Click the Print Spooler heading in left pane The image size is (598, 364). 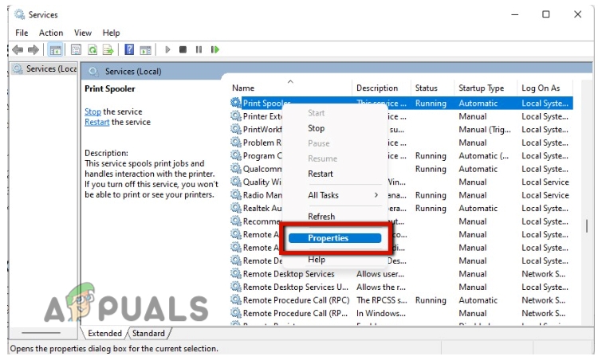(x=110, y=88)
